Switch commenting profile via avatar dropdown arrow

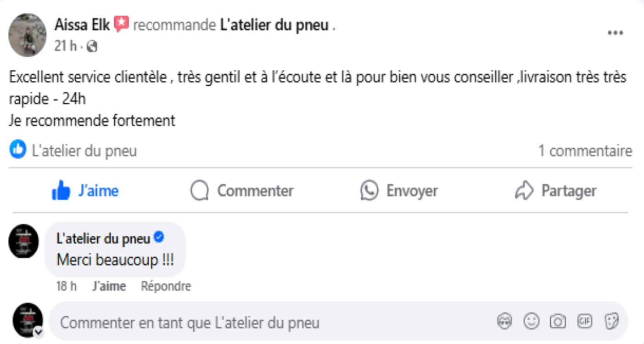pyautogui.click(x=39, y=332)
